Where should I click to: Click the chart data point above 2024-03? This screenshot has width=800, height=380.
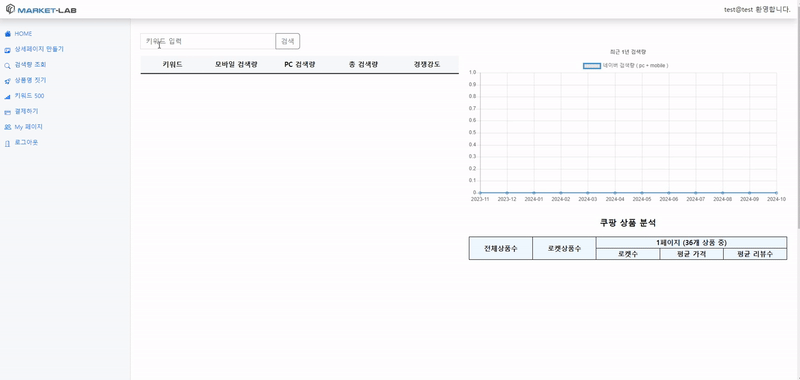click(x=588, y=193)
